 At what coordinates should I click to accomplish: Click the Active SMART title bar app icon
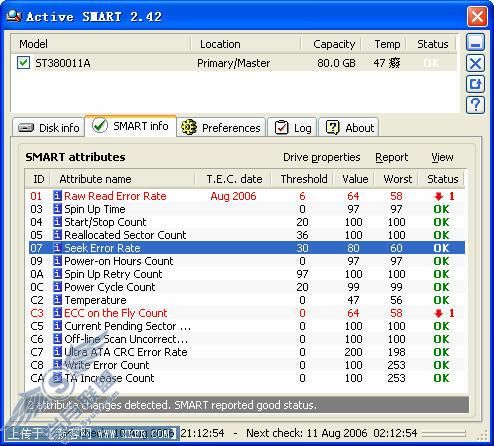click(x=14, y=16)
